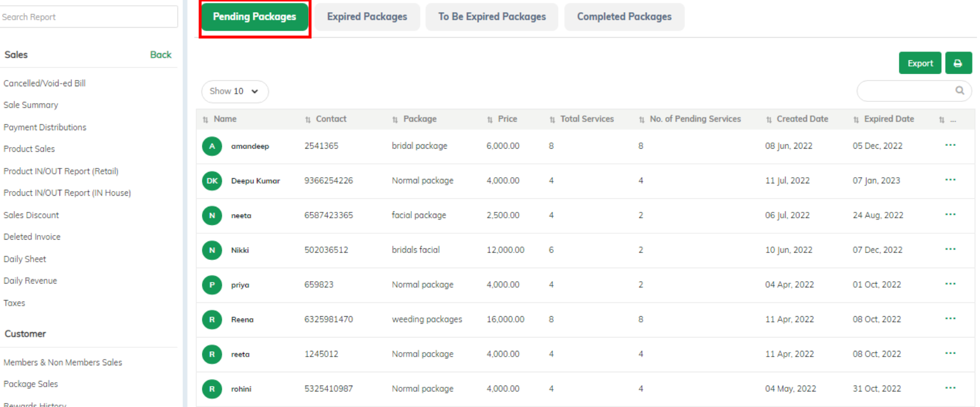The width and height of the screenshot is (980, 407).
Task: Sort table by Expired Date column
Action: pyautogui.click(x=884, y=119)
